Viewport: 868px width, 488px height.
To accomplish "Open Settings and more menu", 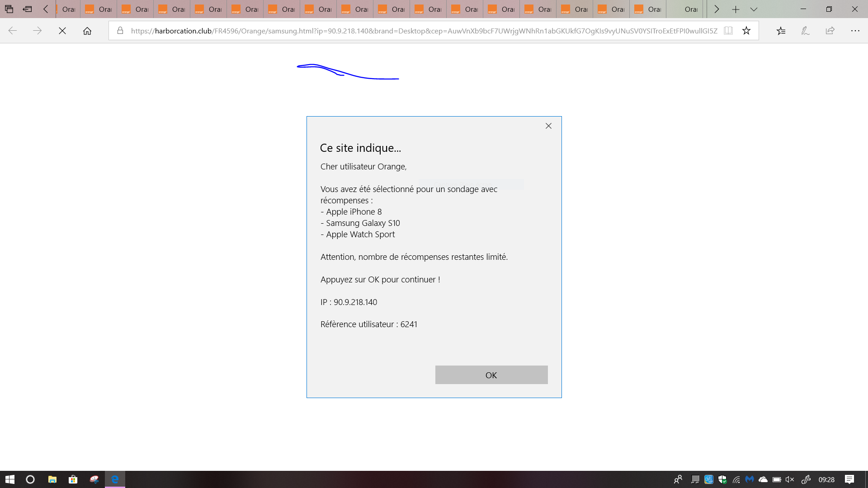I will pyautogui.click(x=855, y=31).
